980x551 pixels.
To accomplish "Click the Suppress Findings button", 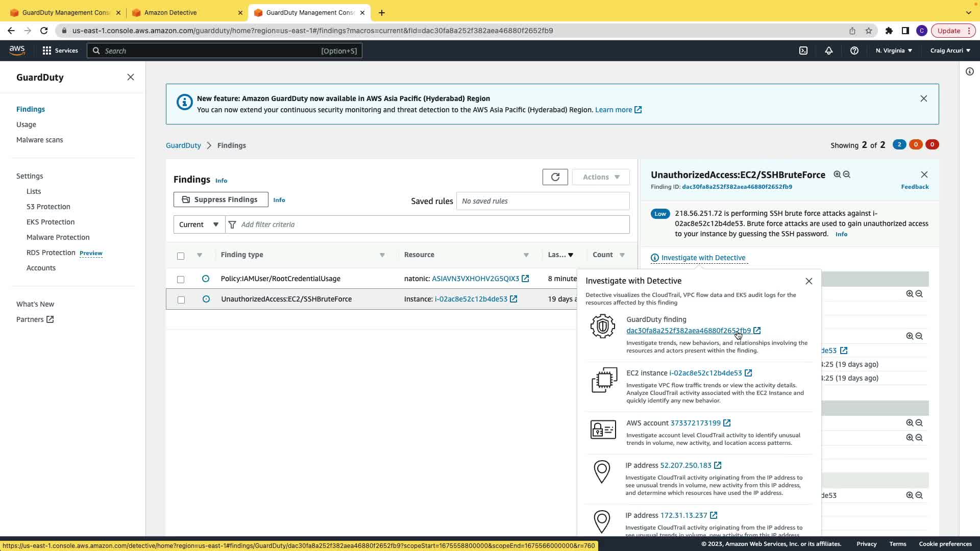I will [x=220, y=199].
